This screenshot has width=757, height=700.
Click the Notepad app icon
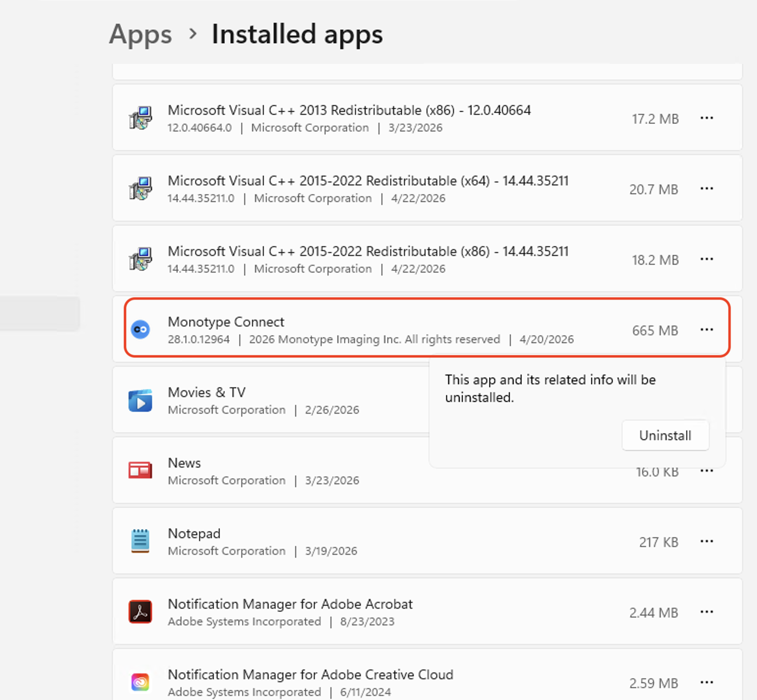[141, 541]
